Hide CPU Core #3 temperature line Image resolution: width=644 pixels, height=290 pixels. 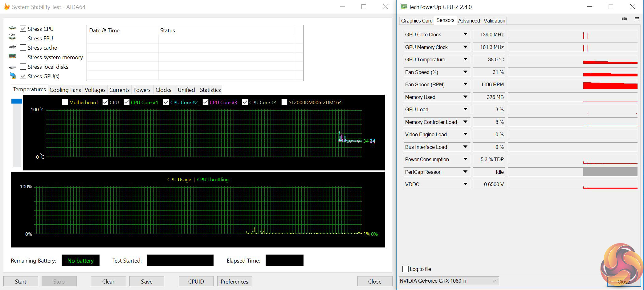coord(205,102)
